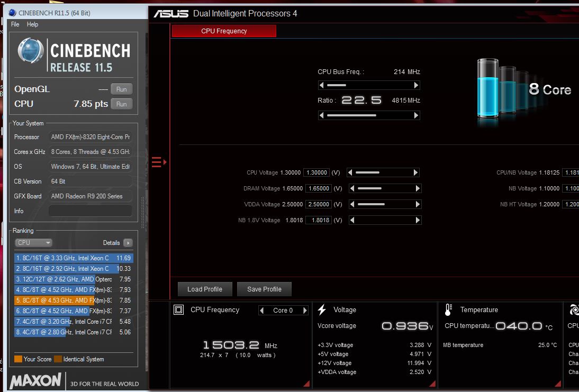Run the OpenGL benchmark
579x392 pixels.
pos(122,89)
